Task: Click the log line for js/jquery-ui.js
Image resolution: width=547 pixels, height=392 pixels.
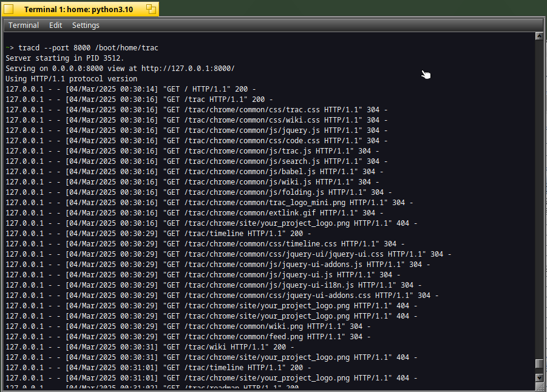Action: pos(203,274)
